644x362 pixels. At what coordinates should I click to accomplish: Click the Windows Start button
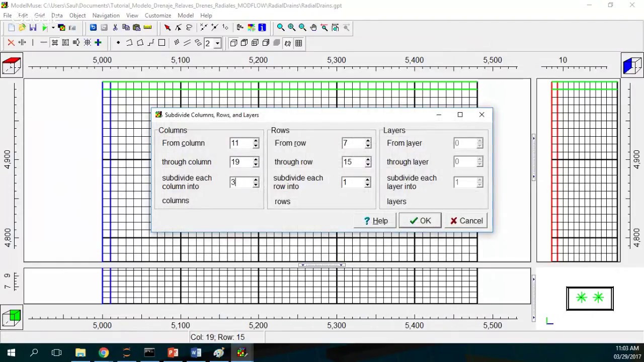[x=11, y=352]
